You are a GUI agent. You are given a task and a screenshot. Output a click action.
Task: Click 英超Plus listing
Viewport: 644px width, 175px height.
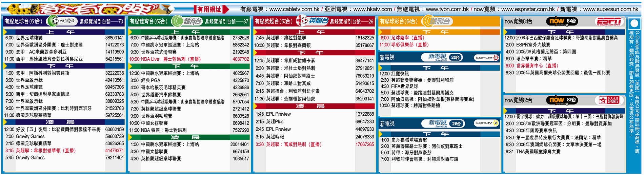(275, 122)
